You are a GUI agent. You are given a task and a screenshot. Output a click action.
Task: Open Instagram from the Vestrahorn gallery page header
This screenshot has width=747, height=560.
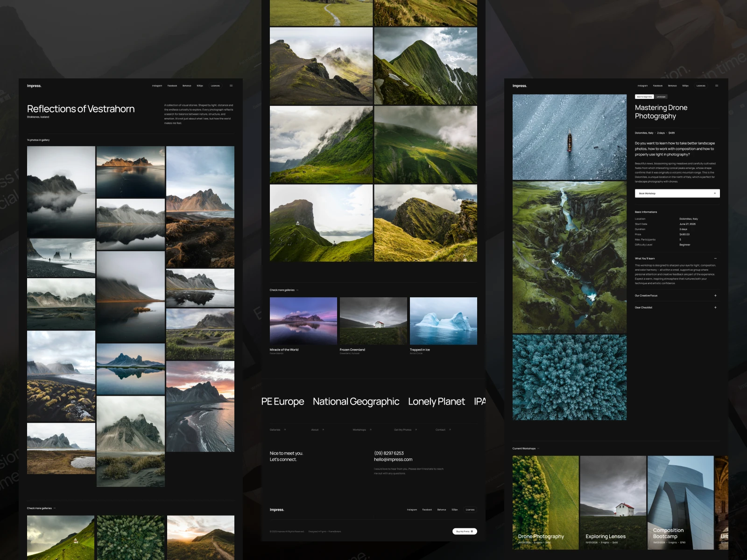pyautogui.click(x=157, y=86)
